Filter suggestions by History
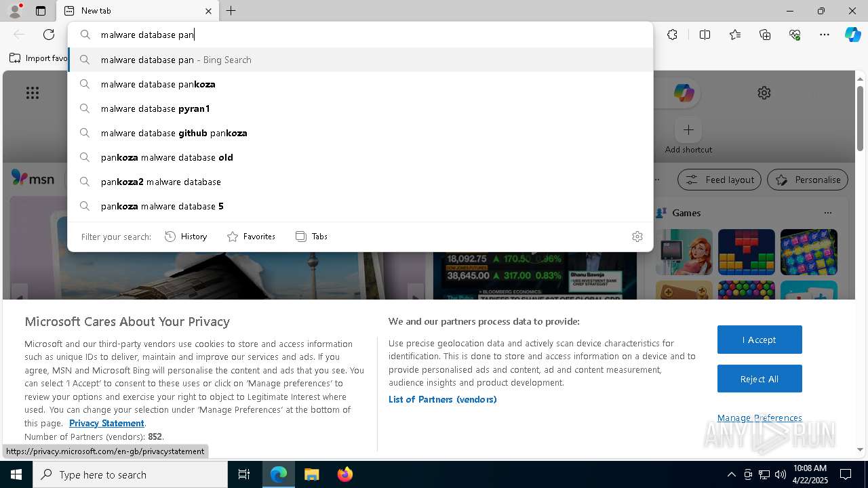The height and width of the screenshot is (488, 868). click(186, 237)
